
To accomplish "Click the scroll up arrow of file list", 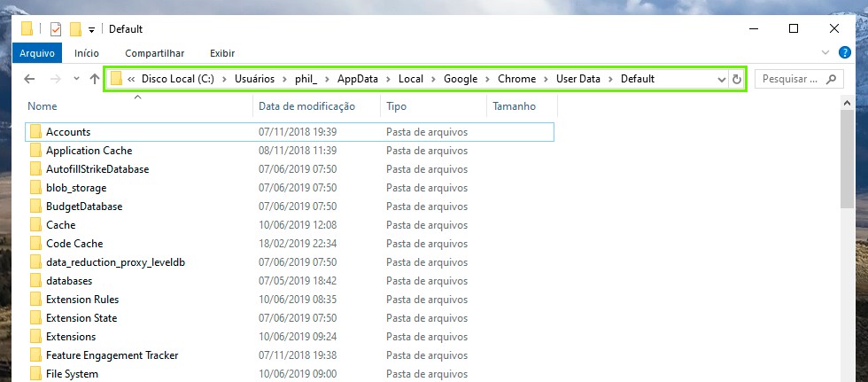I will tap(847, 103).
